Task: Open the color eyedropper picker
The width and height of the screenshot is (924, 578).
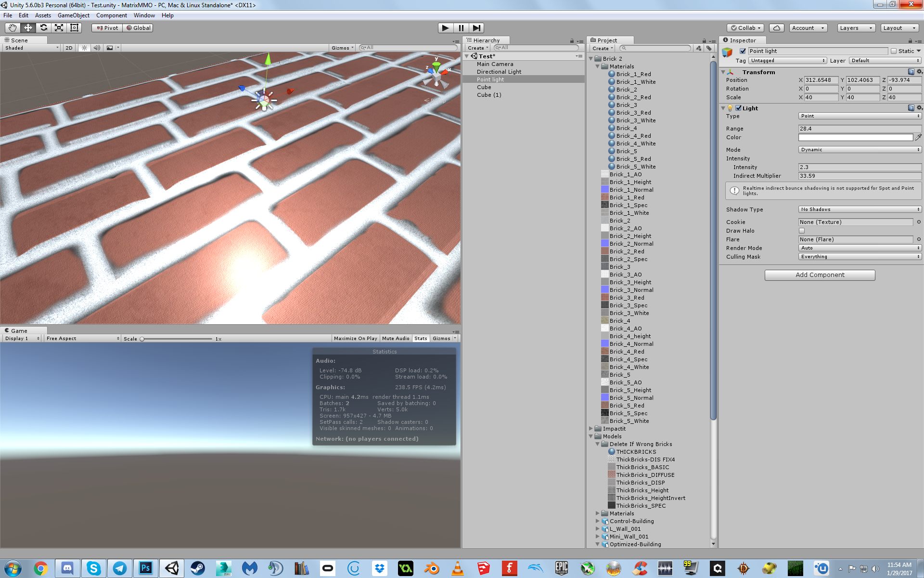Action: tap(918, 137)
